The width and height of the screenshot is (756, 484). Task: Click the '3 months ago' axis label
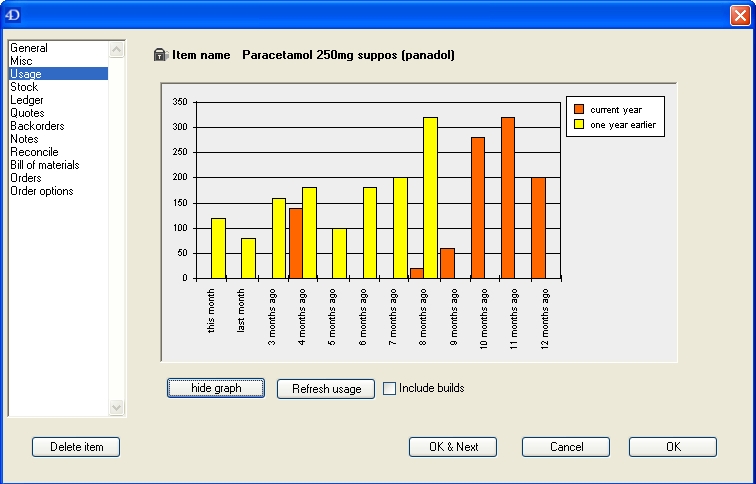point(272,317)
